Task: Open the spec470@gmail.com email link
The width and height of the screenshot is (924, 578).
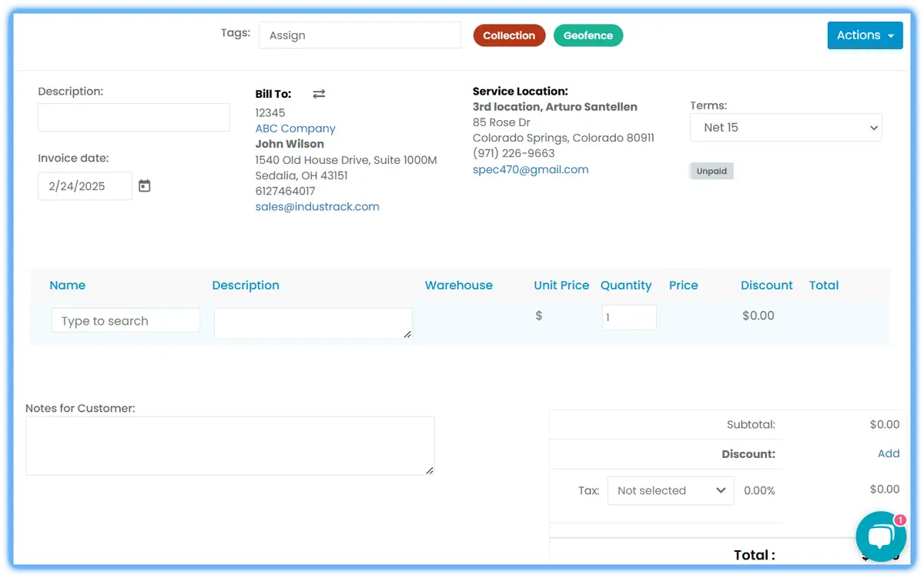Action: [531, 169]
